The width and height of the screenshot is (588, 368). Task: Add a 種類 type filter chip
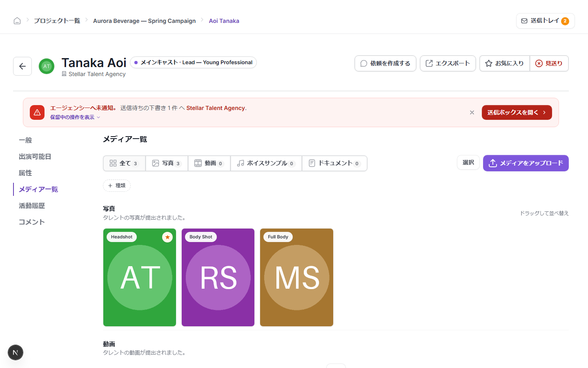117,186
